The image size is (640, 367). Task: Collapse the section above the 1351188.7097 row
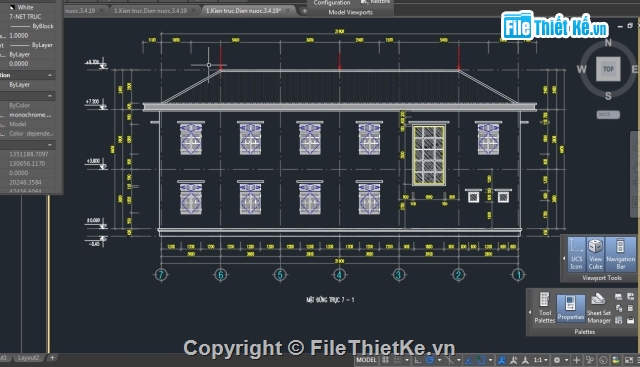coord(50,145)
